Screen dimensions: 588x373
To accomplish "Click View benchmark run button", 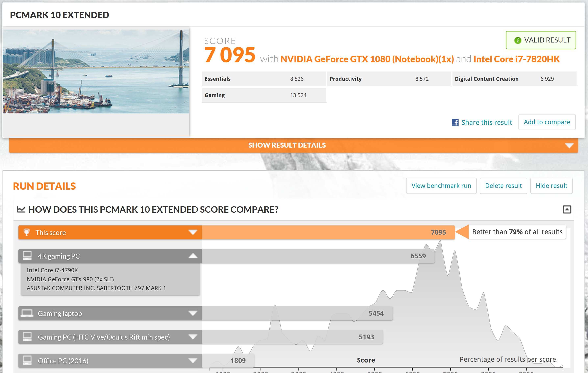I will 441,186.
